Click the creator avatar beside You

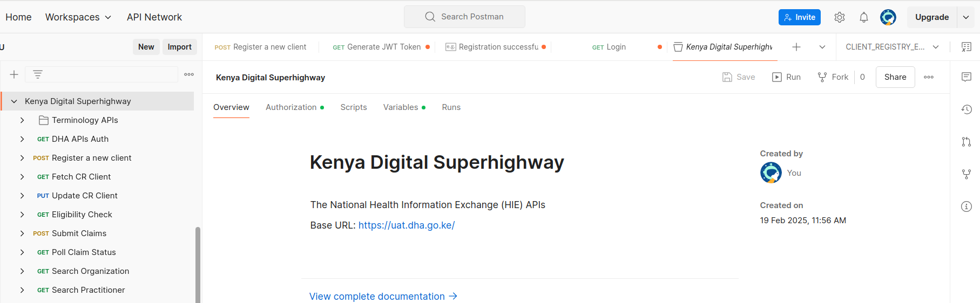pyautogui.click(x=771, y=173)
